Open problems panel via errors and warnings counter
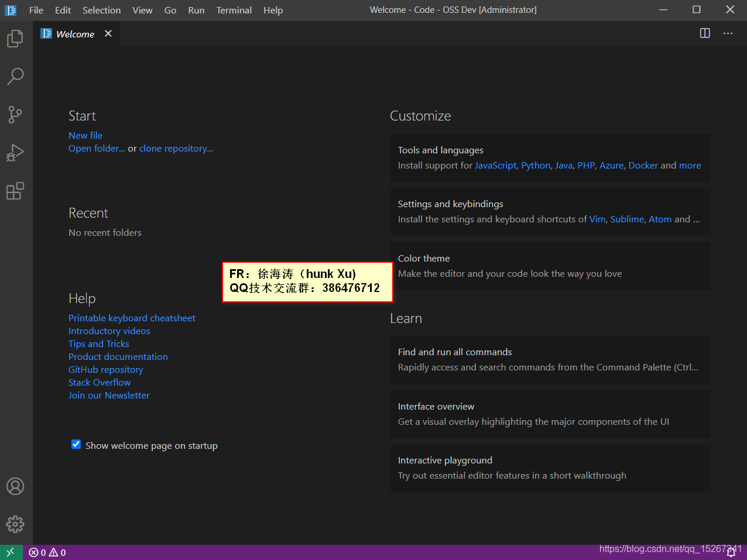The image size is (747, 560). [x=47, y=552]
